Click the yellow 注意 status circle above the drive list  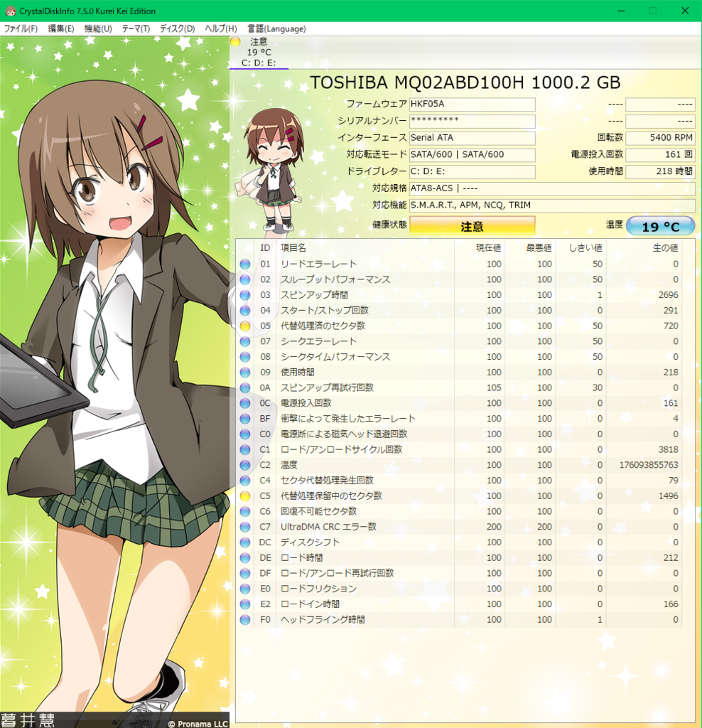coord(234,42)
